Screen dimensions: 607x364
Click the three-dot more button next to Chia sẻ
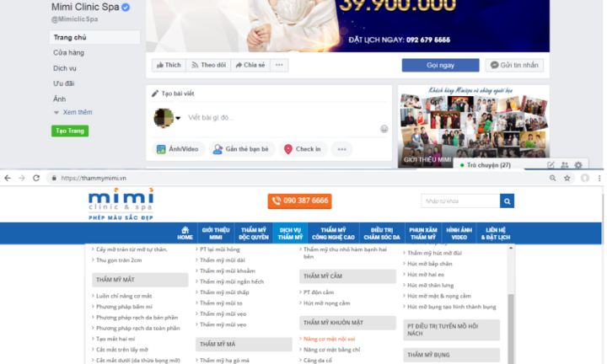[279, 65]
